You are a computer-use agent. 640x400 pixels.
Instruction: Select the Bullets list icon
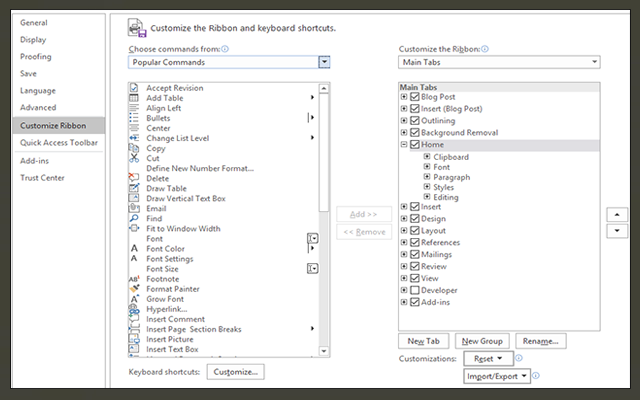click(133, 118)
